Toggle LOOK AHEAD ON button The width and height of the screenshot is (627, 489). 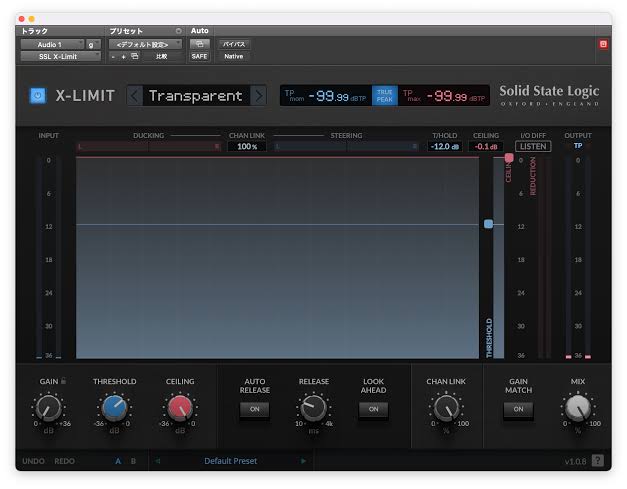(x=373, y=409)
